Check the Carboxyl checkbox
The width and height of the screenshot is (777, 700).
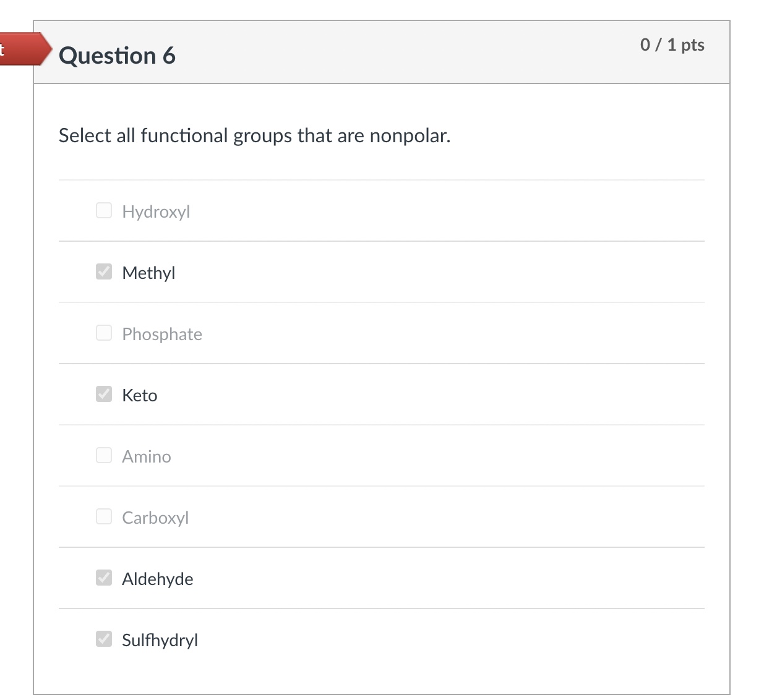pos(103,516)
